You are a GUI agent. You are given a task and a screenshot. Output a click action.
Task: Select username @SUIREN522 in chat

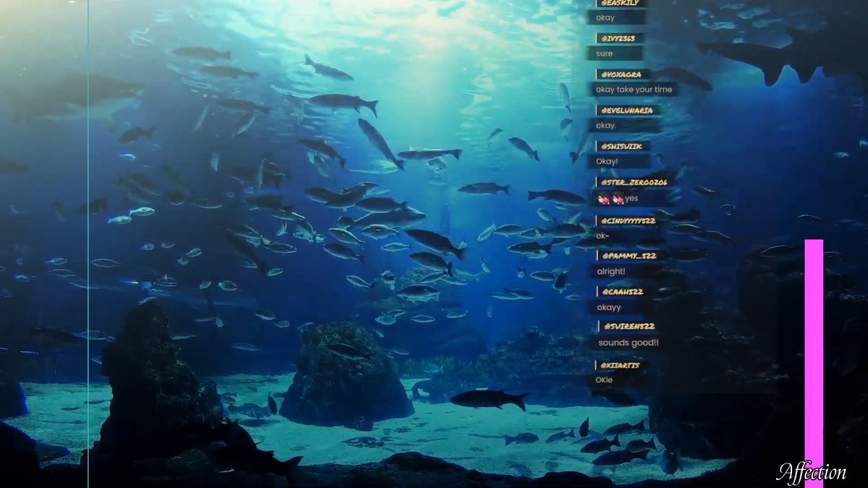[x=629, y=327]
